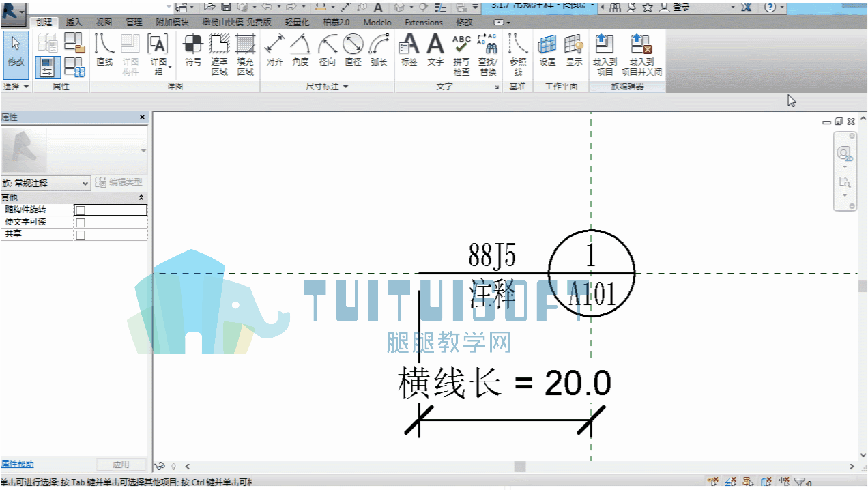The image size is (868, 490).
Task: Select the 径向 radial dimension tool
Action: [327, 51]
